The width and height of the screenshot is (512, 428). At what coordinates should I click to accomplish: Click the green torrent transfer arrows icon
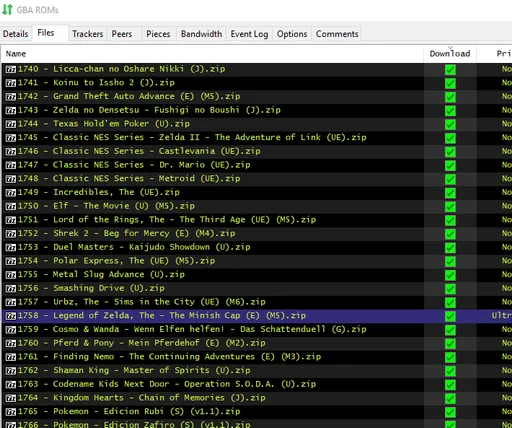(x=7, y=10)
